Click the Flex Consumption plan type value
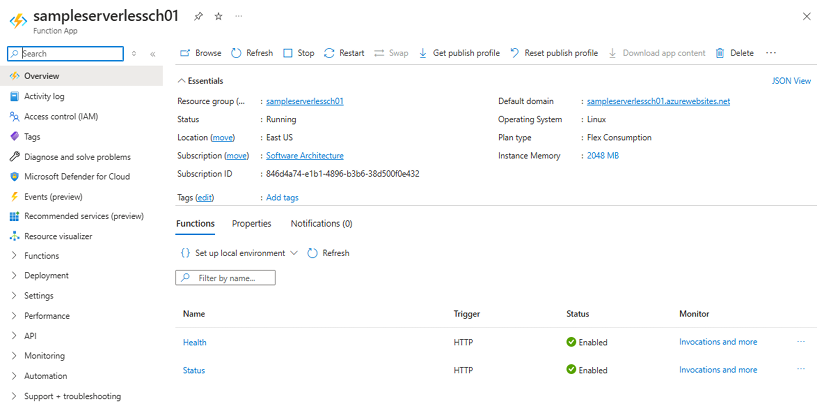Screen dimensions: 823x413 coord(619,137)
